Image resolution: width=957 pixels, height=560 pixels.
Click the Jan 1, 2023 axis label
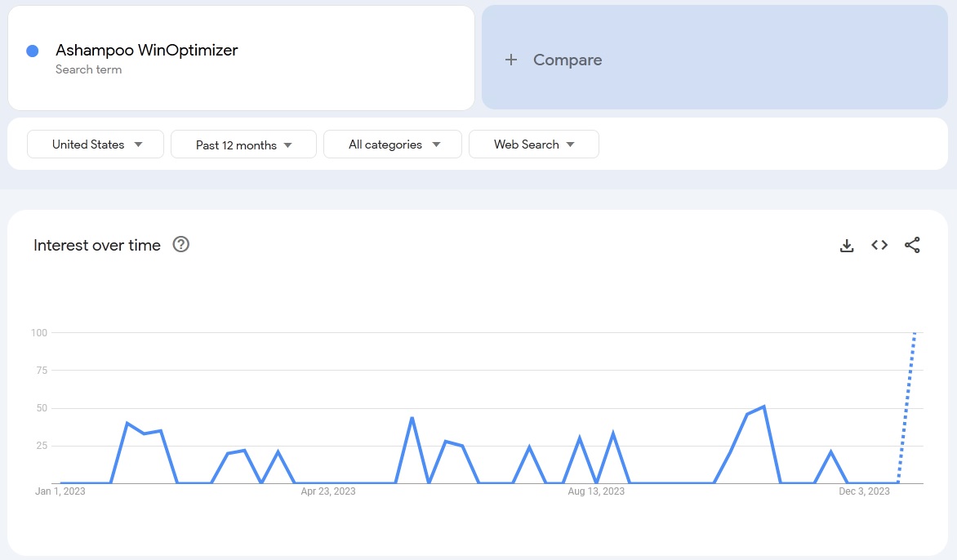[60, 491]
